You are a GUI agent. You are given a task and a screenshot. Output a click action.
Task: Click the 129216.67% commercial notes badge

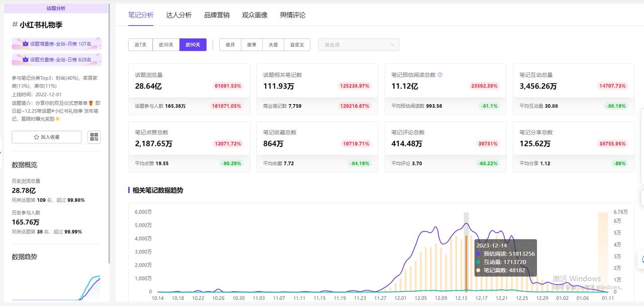coord(354,106)
